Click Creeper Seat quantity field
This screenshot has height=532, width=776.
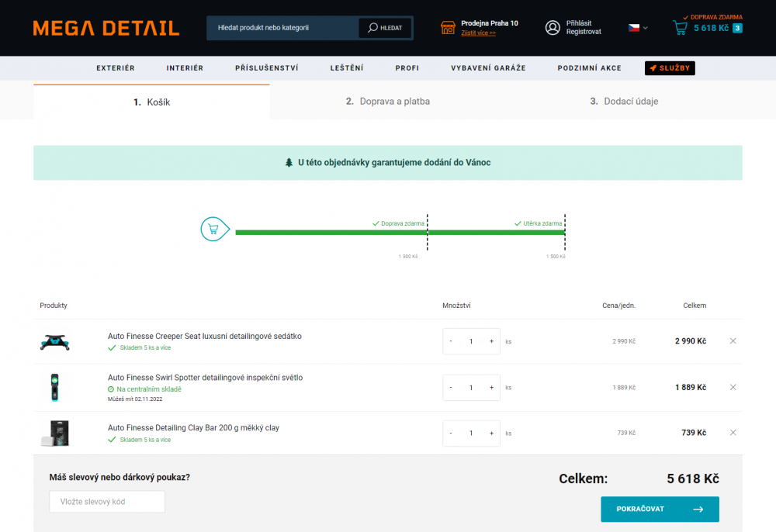(471, 341)
